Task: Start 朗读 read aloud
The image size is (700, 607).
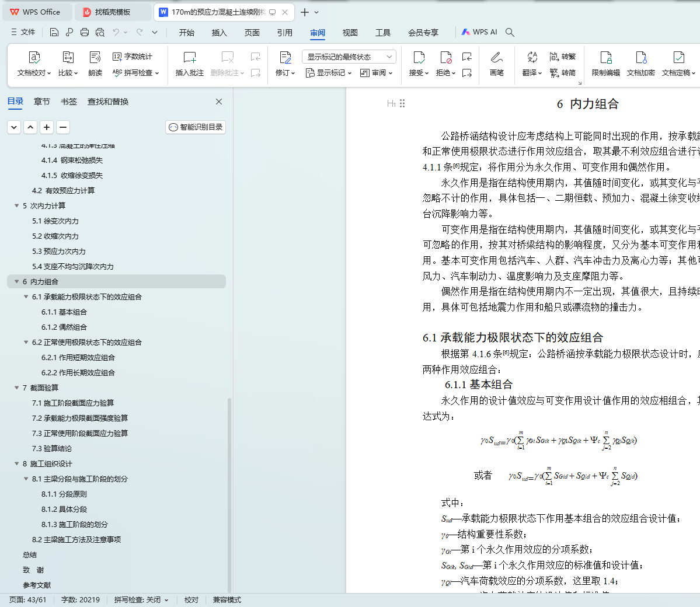Action: tap(95, 64)
